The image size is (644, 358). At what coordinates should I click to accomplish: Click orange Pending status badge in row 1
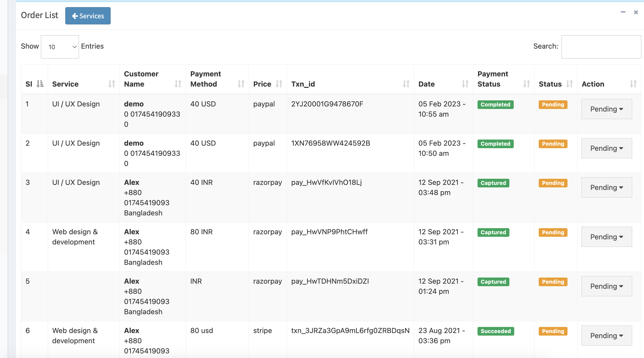tap(553, 104)
